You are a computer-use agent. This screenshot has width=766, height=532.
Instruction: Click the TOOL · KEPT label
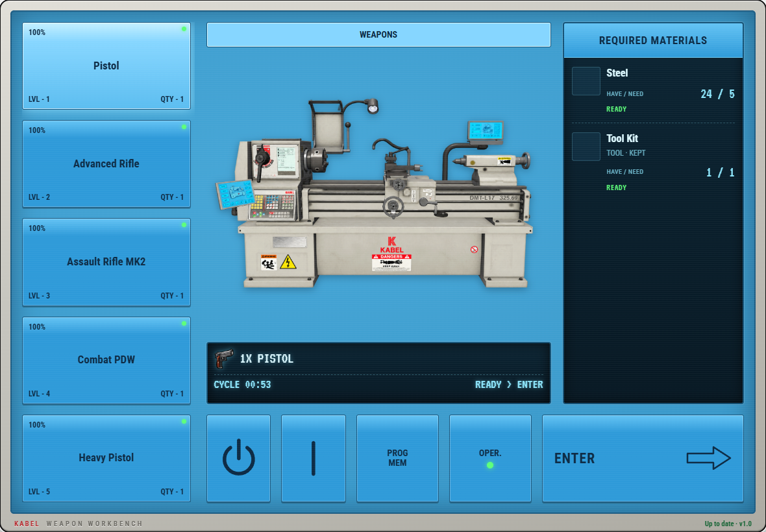[x=626, y=153]
